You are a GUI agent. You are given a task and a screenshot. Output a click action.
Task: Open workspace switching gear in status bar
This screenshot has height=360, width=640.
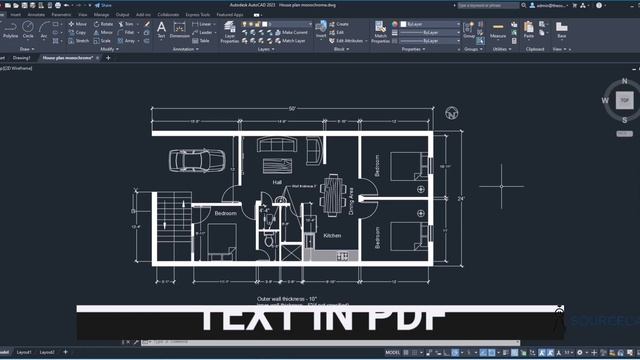(x=580, y=352)
